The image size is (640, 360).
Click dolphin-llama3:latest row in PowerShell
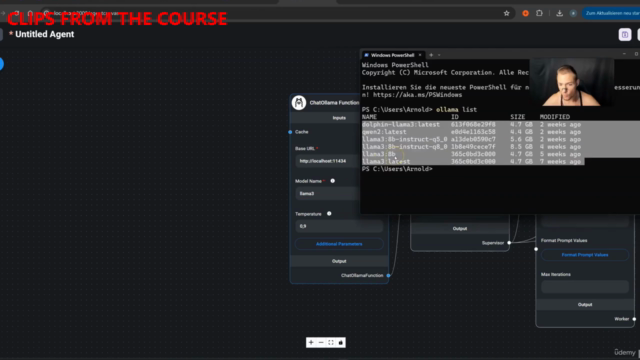coord(471,124)
